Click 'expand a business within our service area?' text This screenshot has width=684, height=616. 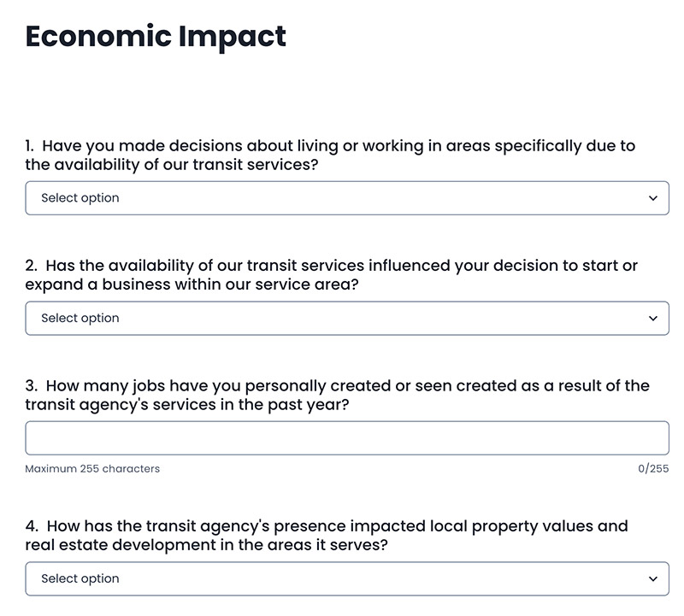[192, 285]
